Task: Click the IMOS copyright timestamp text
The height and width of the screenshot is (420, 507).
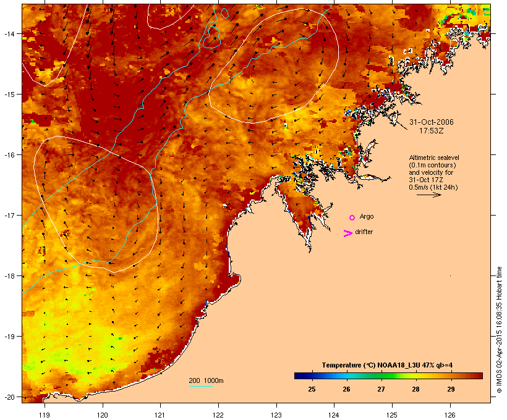Action: coord(499,330)
